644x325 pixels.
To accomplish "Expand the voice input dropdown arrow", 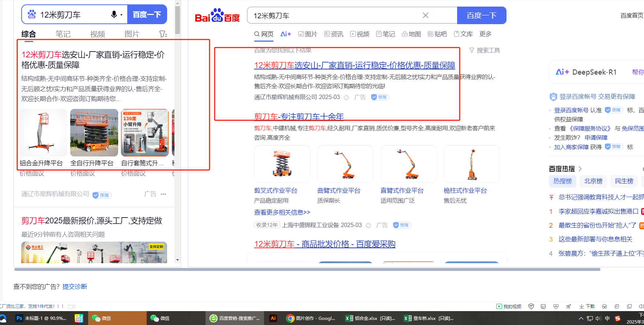I will (121, 15).
